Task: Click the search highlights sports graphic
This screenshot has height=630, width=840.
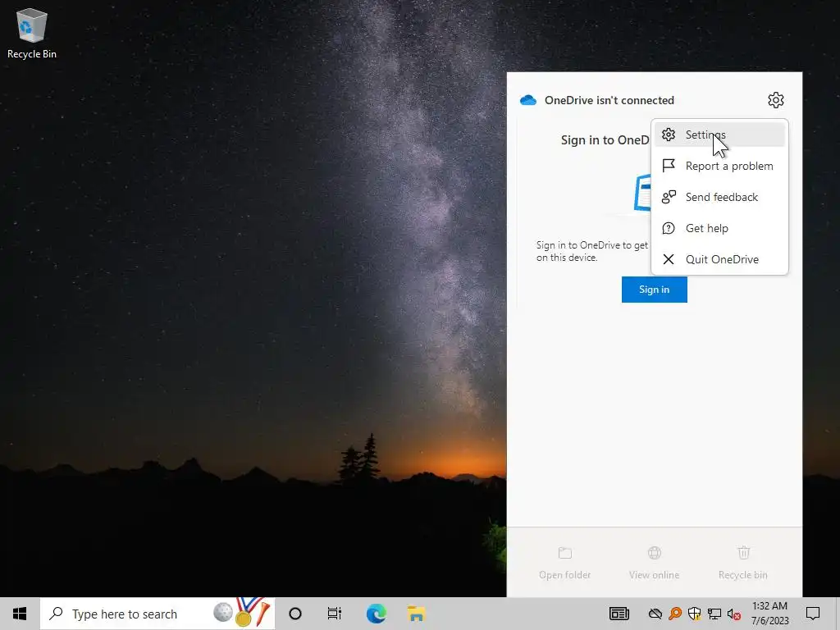Action: 242,612
